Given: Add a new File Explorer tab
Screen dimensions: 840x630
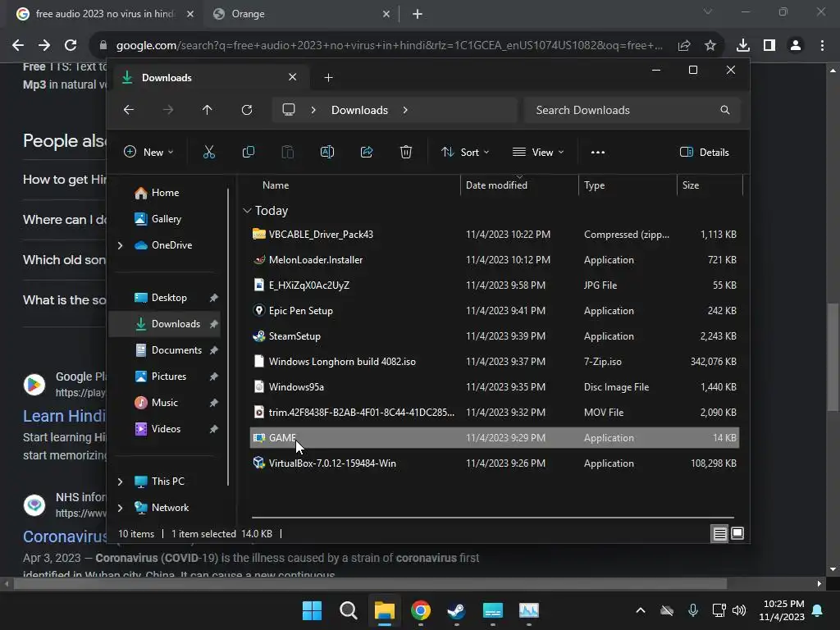Looking at the screenshot, I should click(328, 78).
